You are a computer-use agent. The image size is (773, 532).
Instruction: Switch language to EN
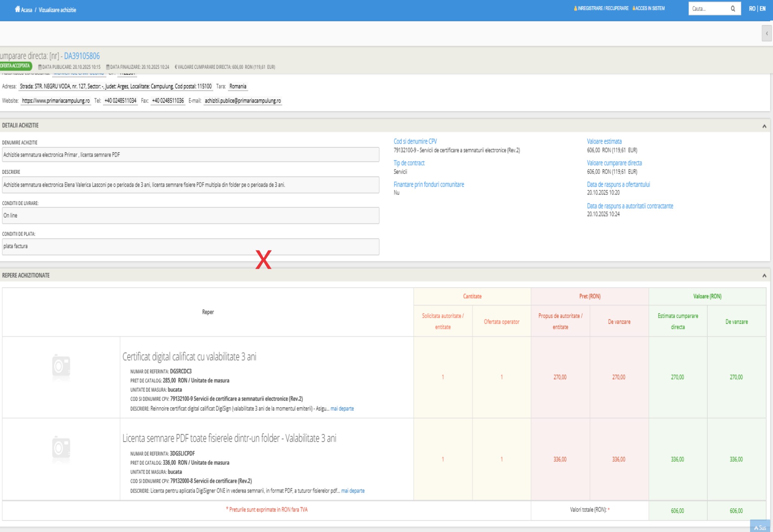point(762,9)
